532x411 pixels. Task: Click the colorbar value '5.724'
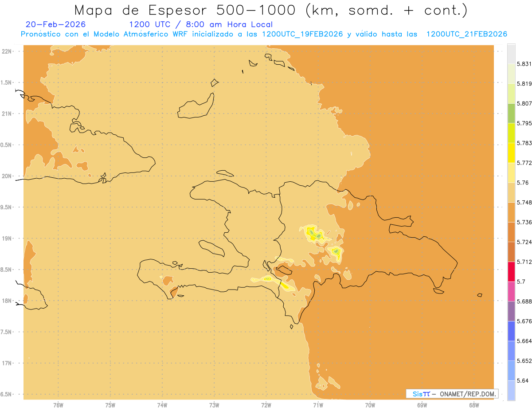[524, 242]
